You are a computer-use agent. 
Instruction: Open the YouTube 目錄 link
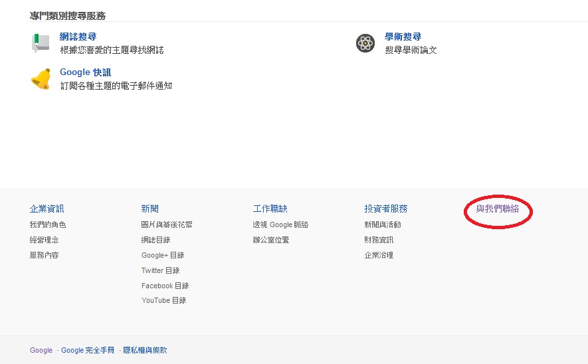click(x=163, y=300)
